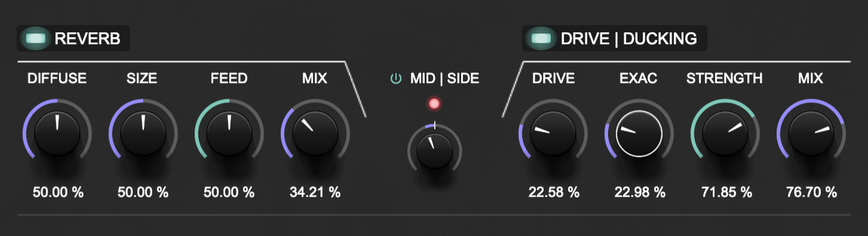Select the Diffuse 50.00 % value field
The image size is (868, 236).
58,192
